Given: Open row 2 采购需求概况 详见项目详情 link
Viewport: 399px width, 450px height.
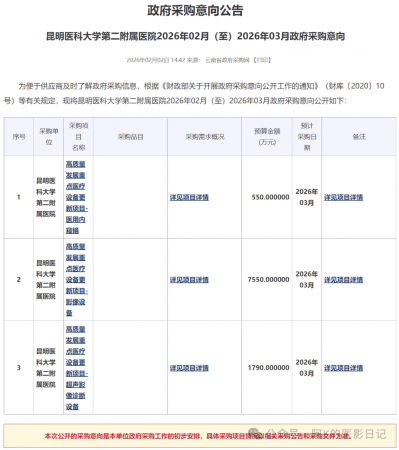Looking at the screenshot, I should pos(189,280).
